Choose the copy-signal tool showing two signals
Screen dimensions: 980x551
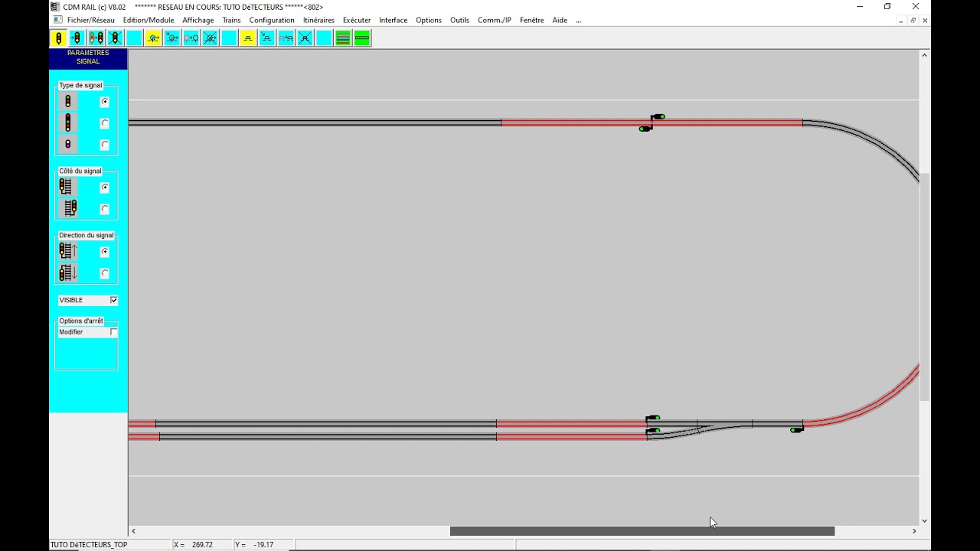[96, 37]
